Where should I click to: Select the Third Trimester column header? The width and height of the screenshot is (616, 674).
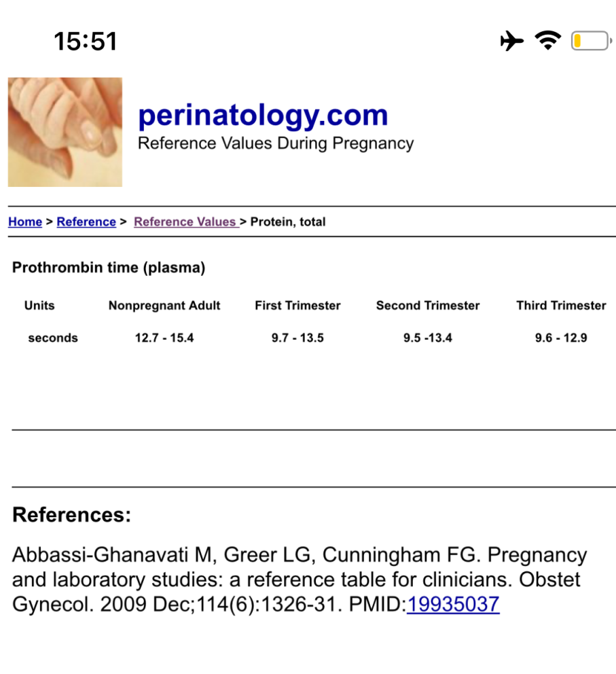pos(561,306)
